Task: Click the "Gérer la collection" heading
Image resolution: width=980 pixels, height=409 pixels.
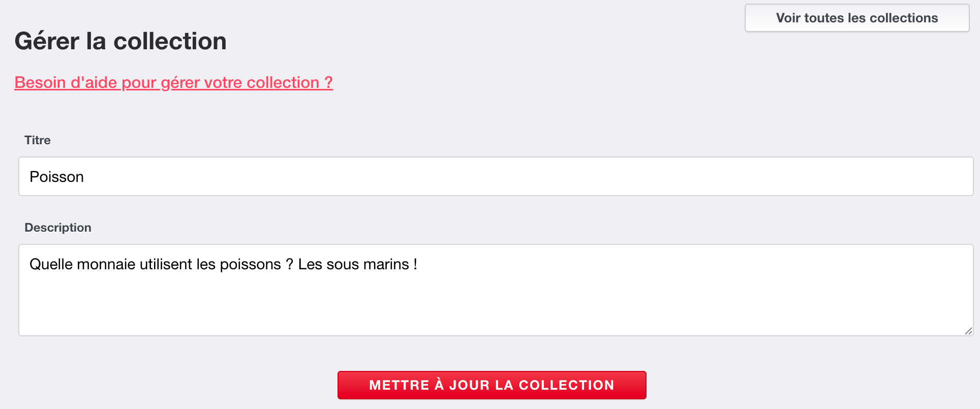Action: click(x=120, y=41)
